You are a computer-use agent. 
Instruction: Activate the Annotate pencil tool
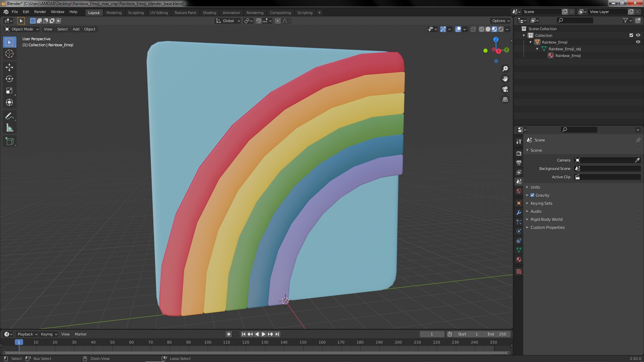(x=9, y=116)
